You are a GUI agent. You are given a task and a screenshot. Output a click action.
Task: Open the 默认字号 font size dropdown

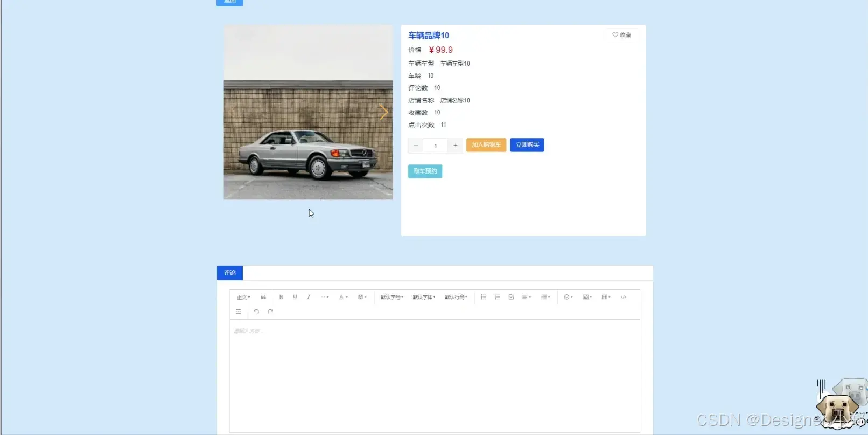[x=391, y=297]
